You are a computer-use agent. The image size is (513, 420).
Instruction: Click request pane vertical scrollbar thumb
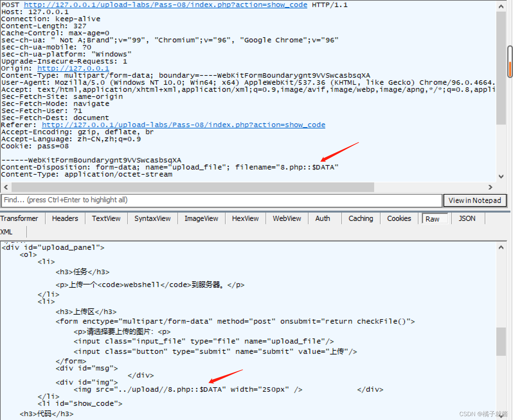coord(501,68)
